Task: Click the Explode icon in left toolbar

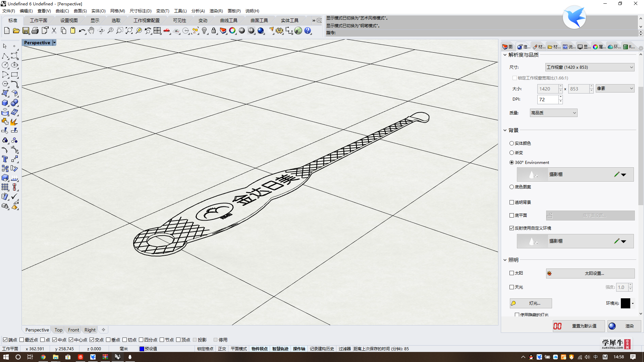Action: click(14, 121)
